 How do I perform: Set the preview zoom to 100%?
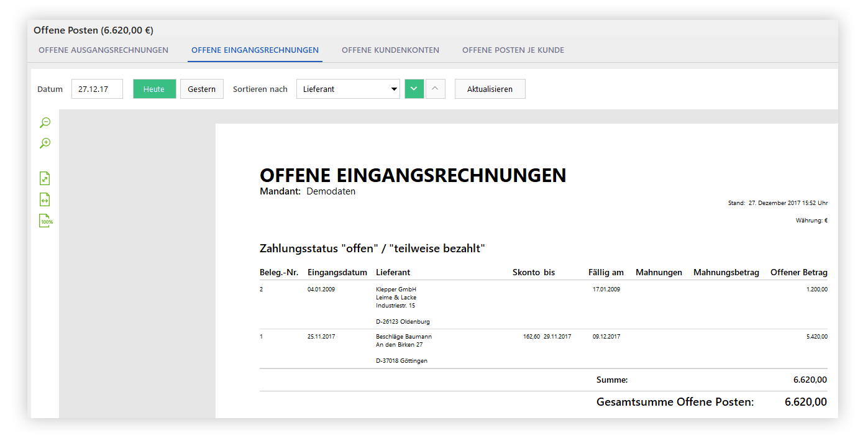point(46,221)
